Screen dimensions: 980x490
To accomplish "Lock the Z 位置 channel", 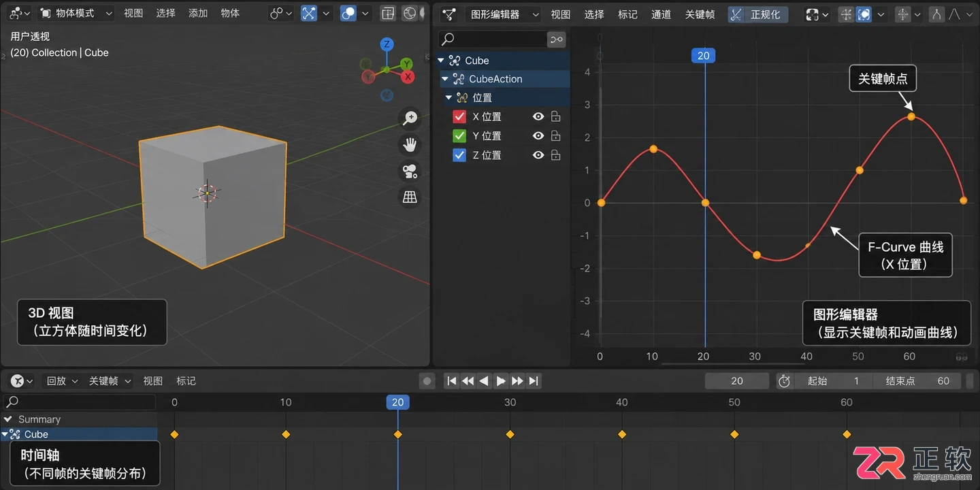I will (x=555, y=155).
